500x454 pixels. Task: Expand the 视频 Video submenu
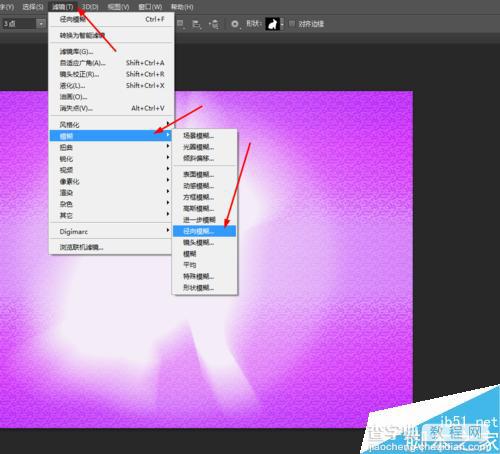(x=111, y=170)
